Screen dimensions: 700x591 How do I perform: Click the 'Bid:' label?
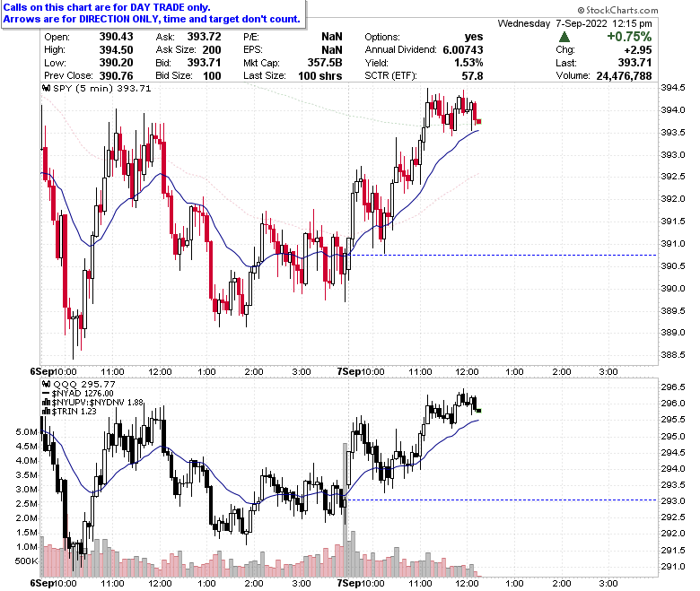click(x=163, y=63)
